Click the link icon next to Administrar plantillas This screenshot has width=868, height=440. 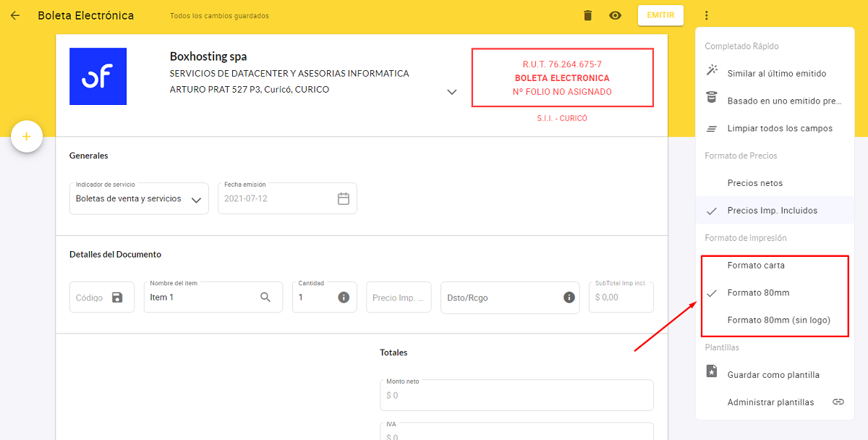(x=838, y=402)
